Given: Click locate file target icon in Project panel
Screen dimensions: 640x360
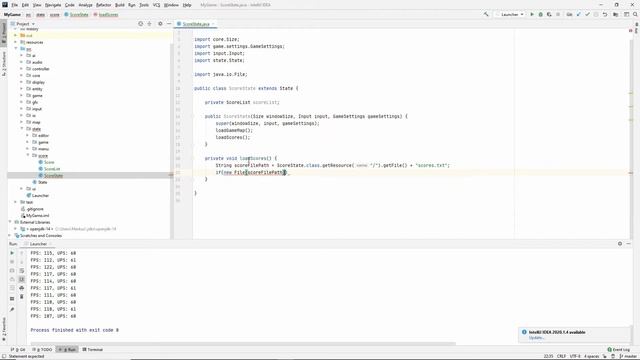Looking at the screenshot, I should [140, 24].
